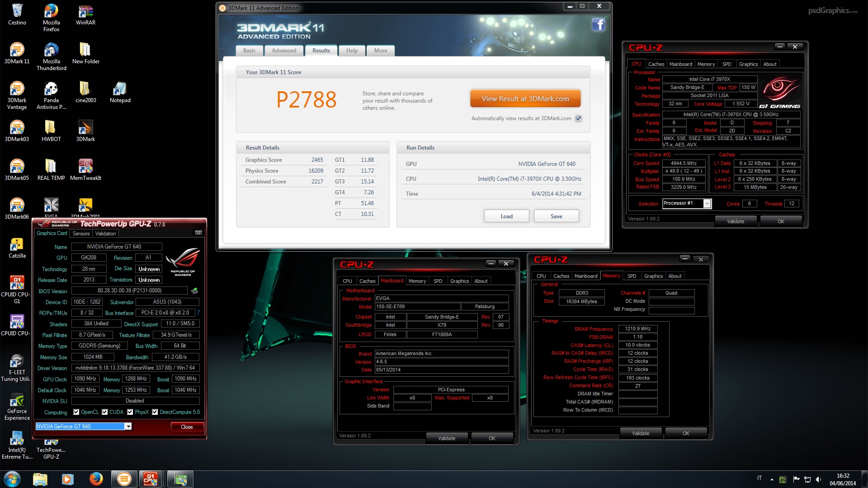Open Firefox from the taskbar
The image size is (868, 488).
[x=96, y=479]
